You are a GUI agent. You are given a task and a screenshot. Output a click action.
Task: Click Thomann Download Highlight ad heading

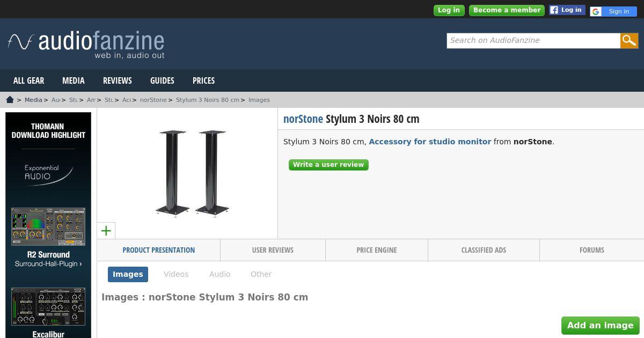coord(48,131)
